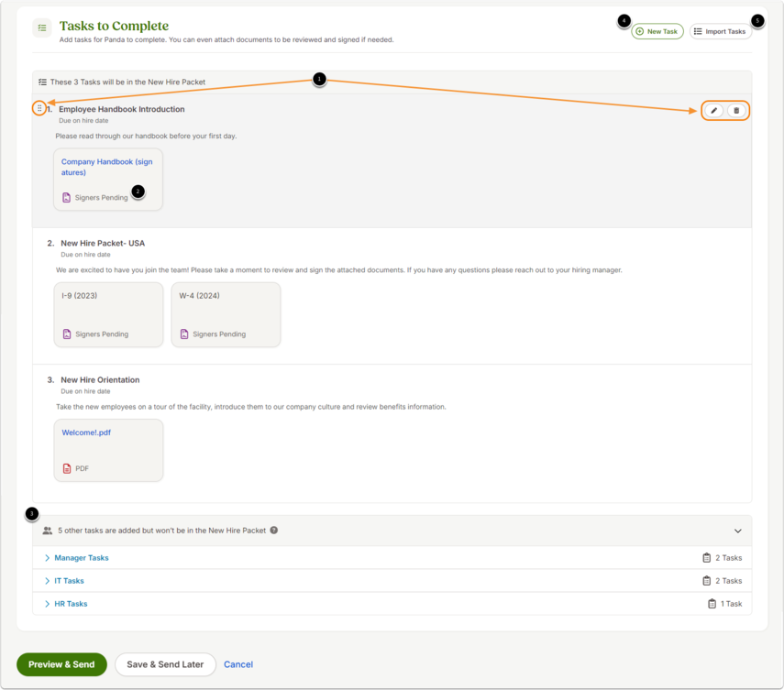
Task: Click the pencil edit icon for Employee Handbook task
Action: pos(713,111)
